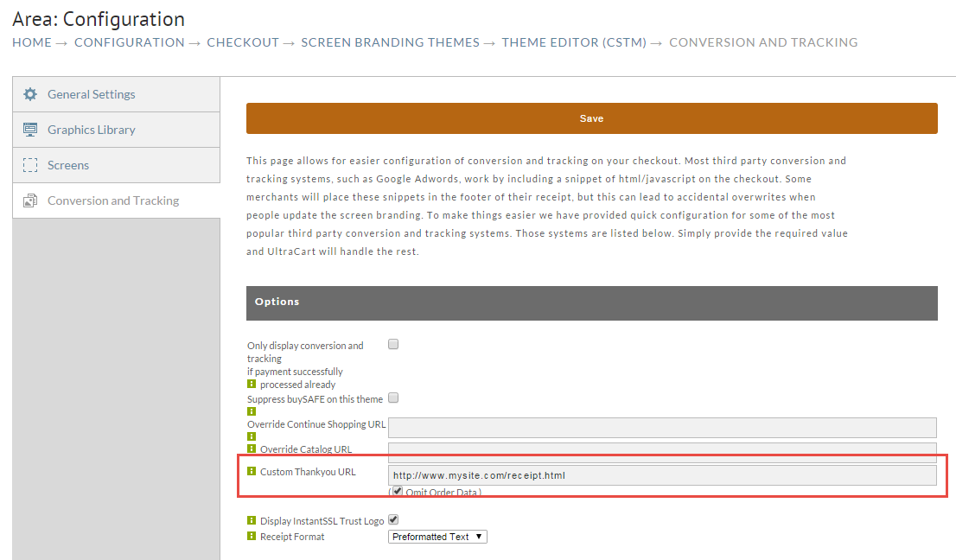Toggle Suppress buySAFE on this theme checkbox
This screenshot has width=956, height=560.
pyautogui.click(x=393, y=398)
